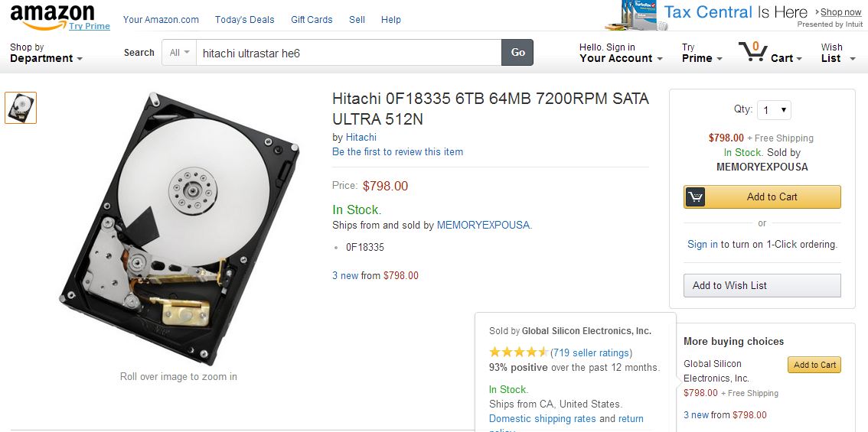Viewport: 868px width, 432px height.
Task: Focus the search text field
Action: click(348, 53)
